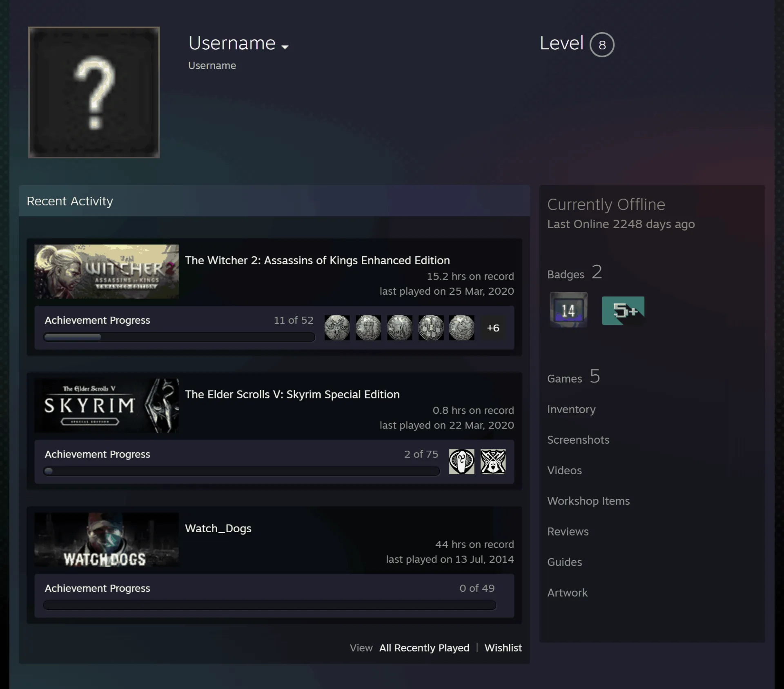Click The Witcher 2 Enhanced Edition title
Screen dimensions: 784x689
[x=317, y=260]
